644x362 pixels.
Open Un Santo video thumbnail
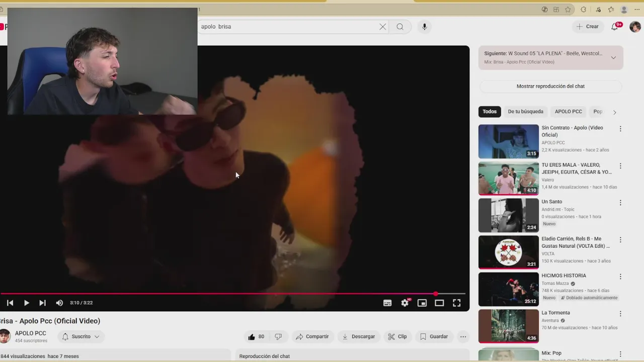[508, 215]
